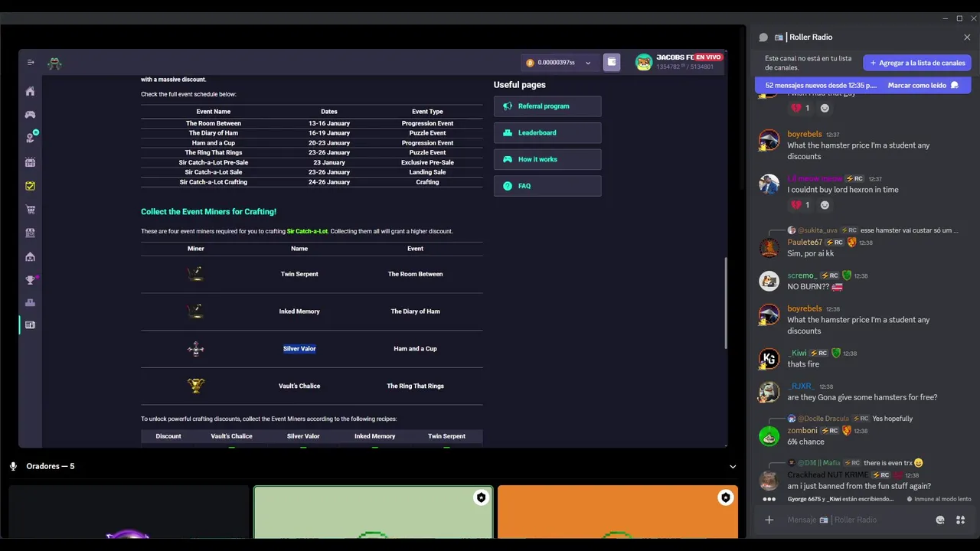Click highlighted 'Silver Valor' name
The image size is (980, 551).
click(299, 348)
